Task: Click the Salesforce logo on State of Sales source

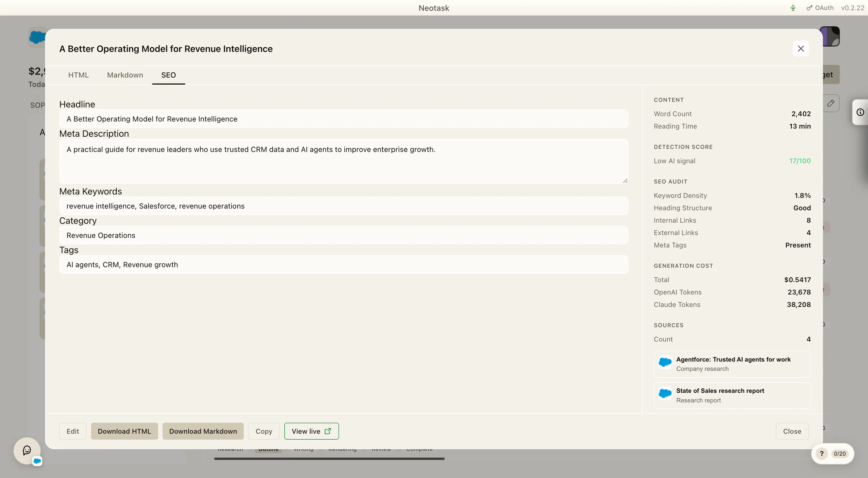Action: pyautogui.click(x=665, y=393)
